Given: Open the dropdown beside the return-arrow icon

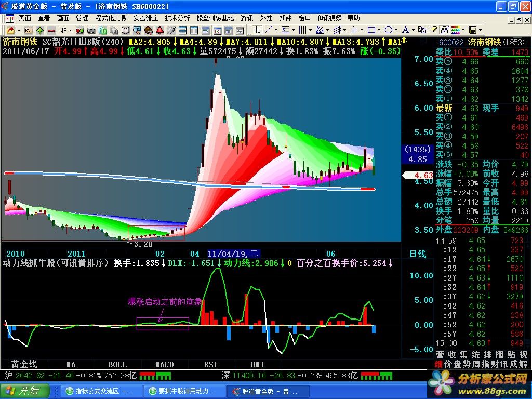Looking at the screenshot, I should pyautogui.click(x=19, y=31).
